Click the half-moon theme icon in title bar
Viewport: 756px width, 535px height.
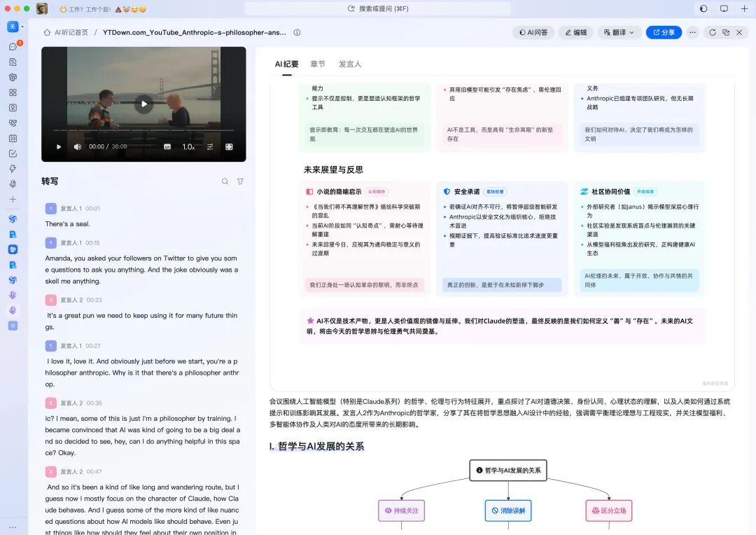click(703, 8)
